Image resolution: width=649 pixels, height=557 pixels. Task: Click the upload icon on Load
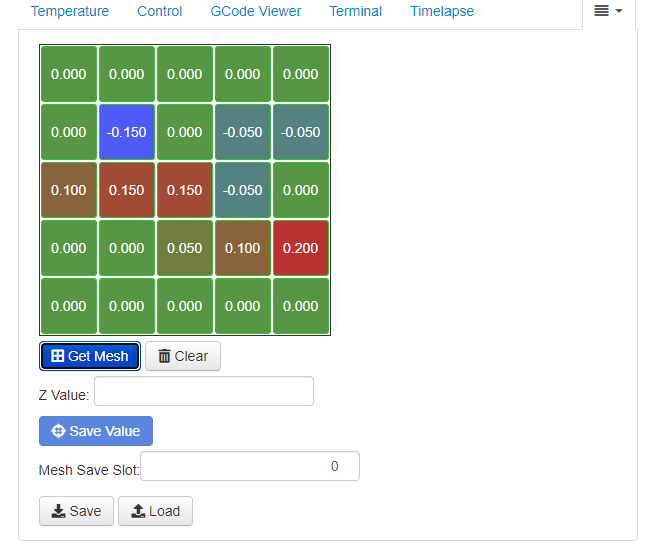138,511
